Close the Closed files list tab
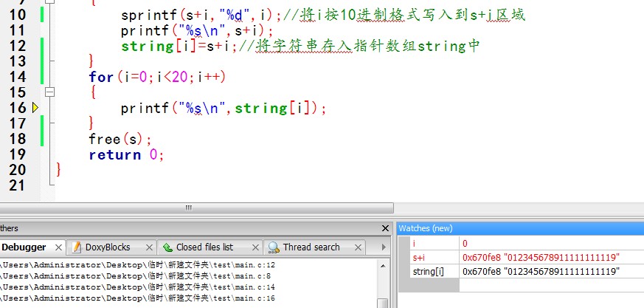644x308 pixels. pos(255,247)
